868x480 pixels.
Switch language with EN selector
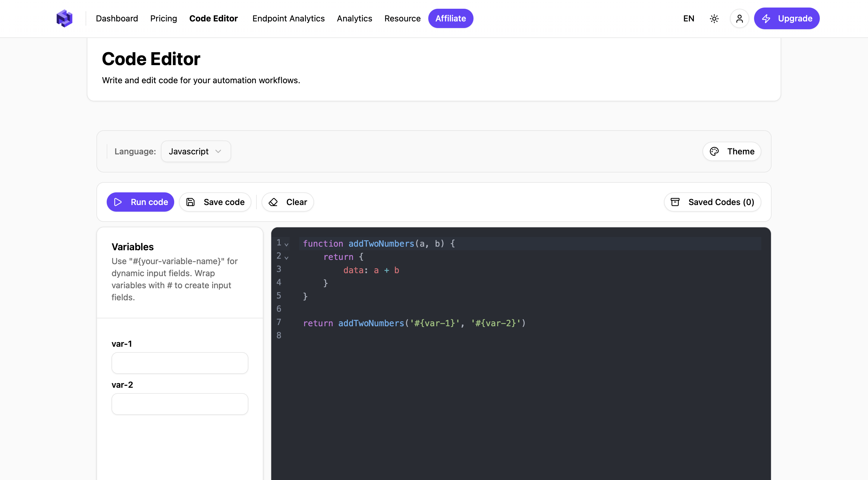tap(688, 18)
